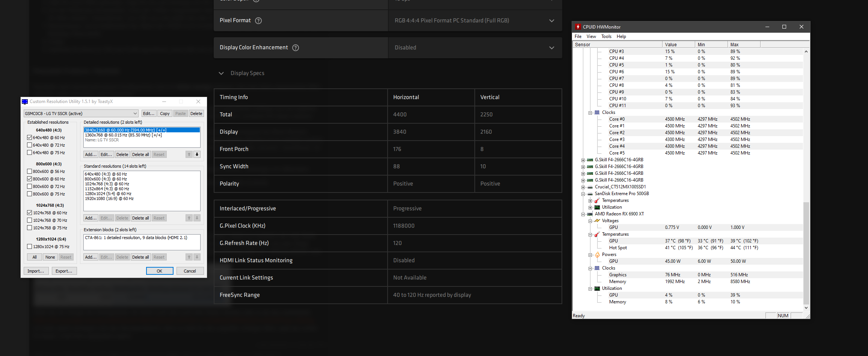Click HWMonitor scrollbar's bottom down arrow
The height and width of the screenshot is (356, 868).
(x=806, y=308)
